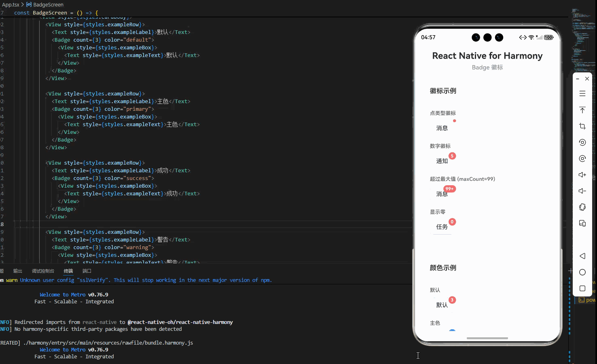Viewport: 597px width, 364px height.
Task: Click the phone home gesture bar
Action: (x=487, y=338)
